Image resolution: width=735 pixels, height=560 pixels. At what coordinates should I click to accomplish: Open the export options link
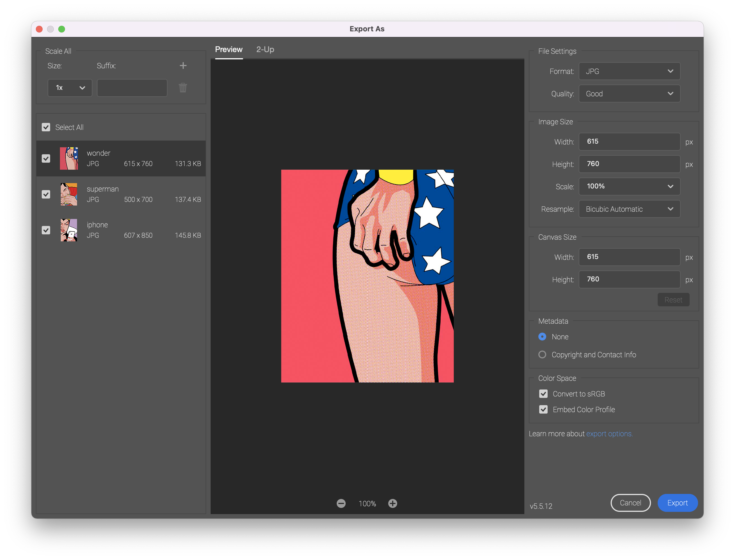click(x=609, y=434)
